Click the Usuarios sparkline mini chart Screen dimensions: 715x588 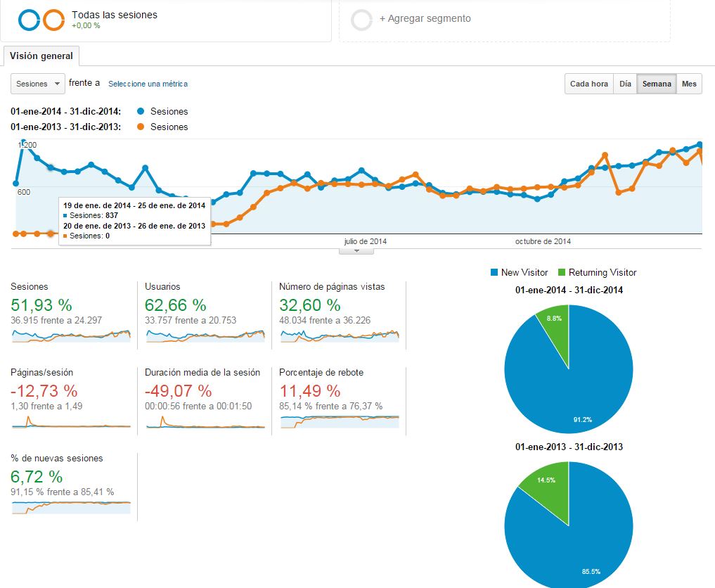click(205, 335)
